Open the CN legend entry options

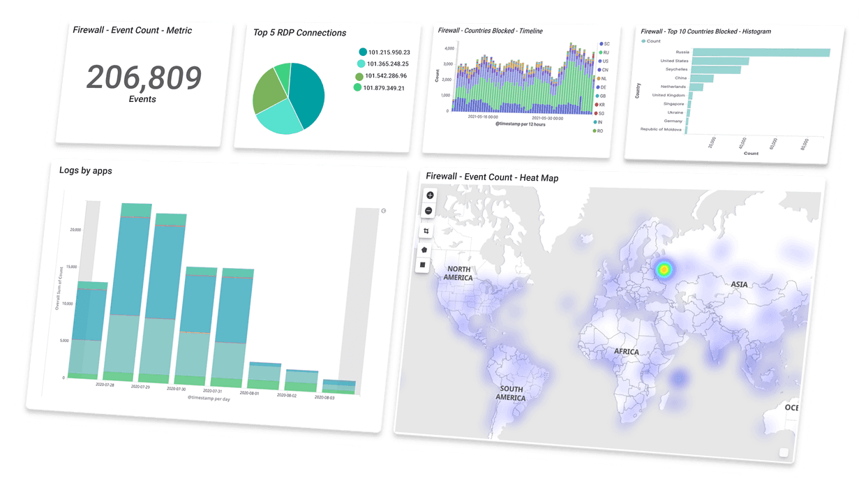604,70
